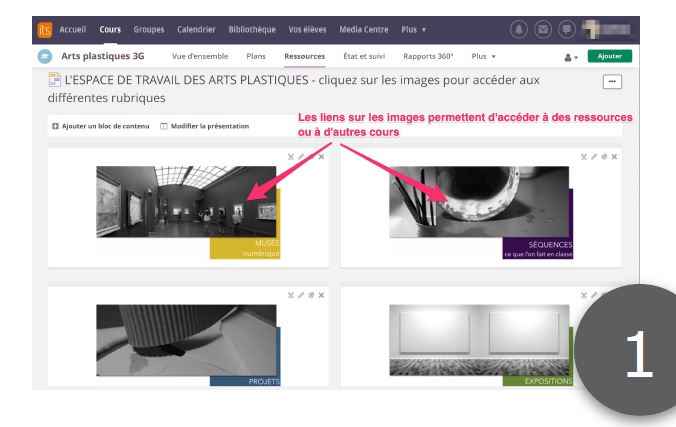Open the Plus dropdown in the top navigation bar
The width and height of the screenshot is (676, 427).
413,30
